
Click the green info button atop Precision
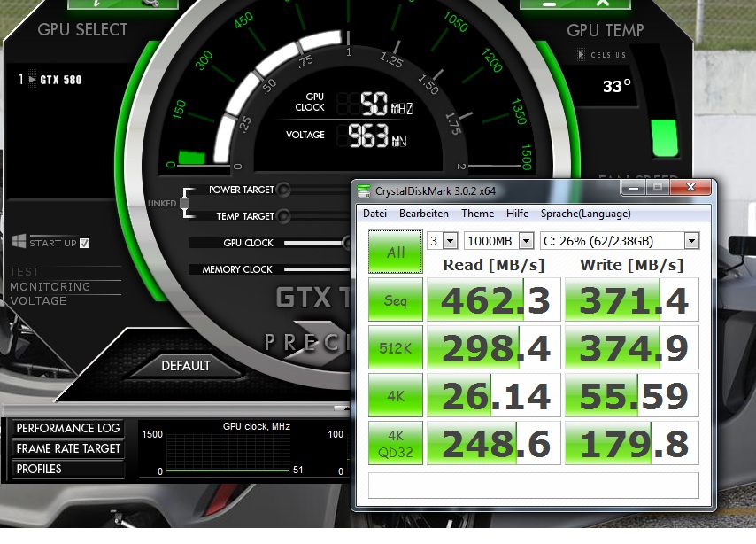pyautogui.click(x=96, y=3)
